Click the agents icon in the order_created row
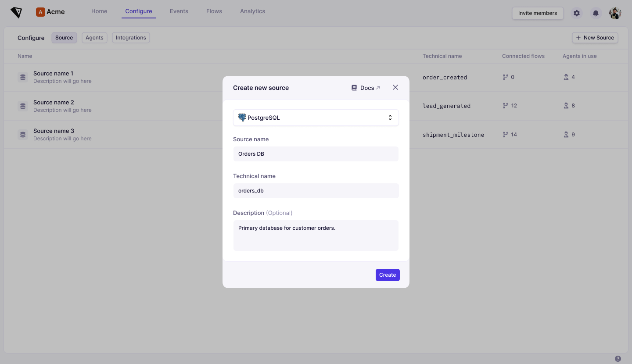Image resolution: width=632 pixels, height=364 pixels. tap(566, 77)
